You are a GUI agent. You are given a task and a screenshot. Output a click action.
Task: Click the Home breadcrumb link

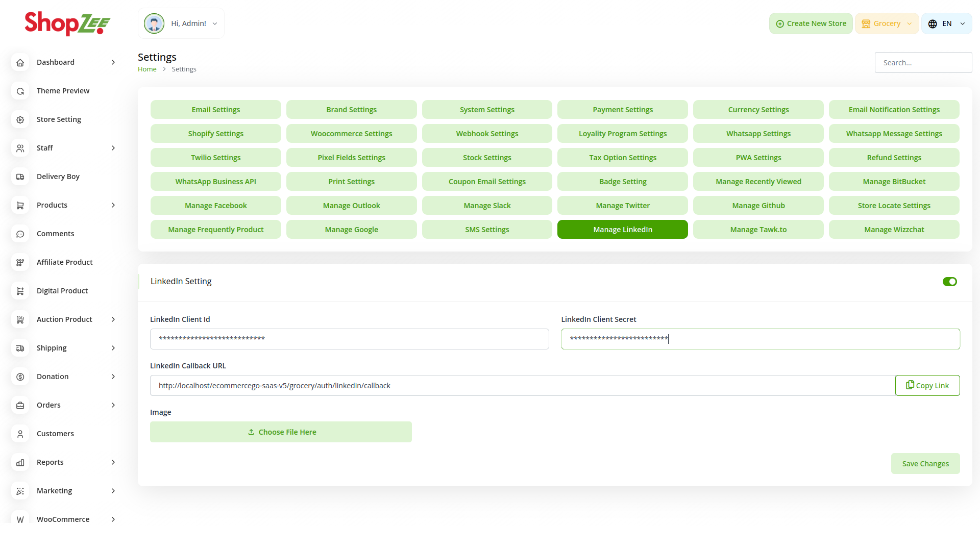click(x=147, y=69)
